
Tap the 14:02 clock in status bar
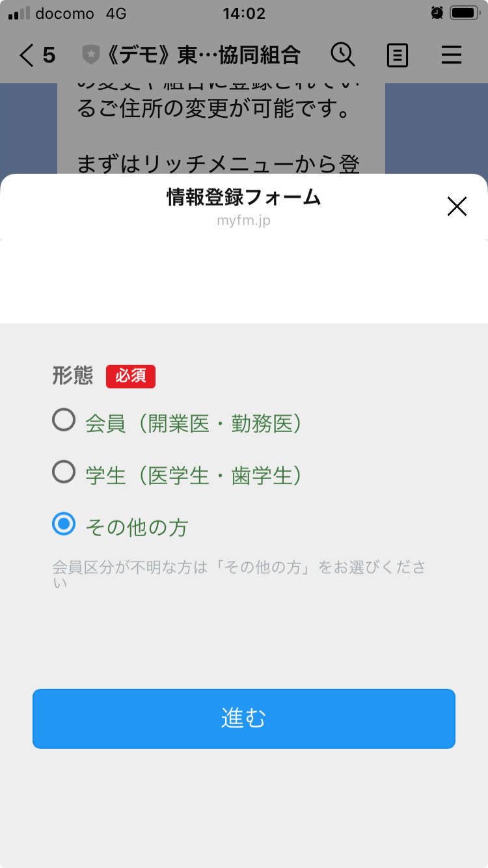click(243, 13)
